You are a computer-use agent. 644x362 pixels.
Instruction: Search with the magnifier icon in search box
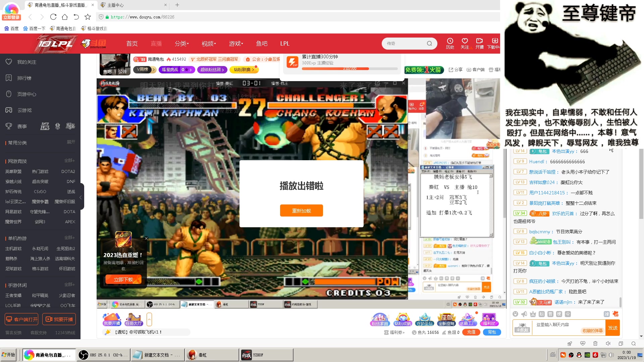pos(429,44)
